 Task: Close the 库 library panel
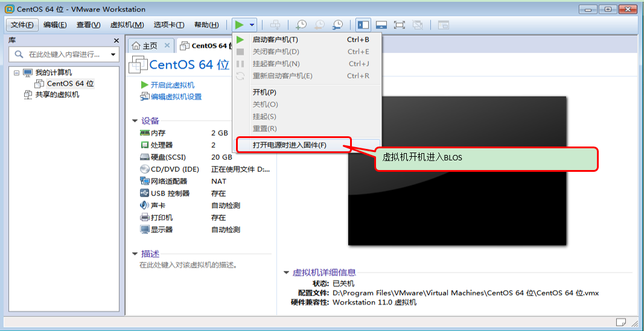(x=116, y=40)
